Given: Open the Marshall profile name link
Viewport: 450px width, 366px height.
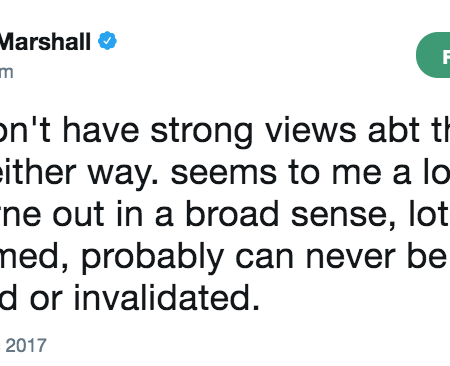Looking at the screenshot, I should pos(45,42).
